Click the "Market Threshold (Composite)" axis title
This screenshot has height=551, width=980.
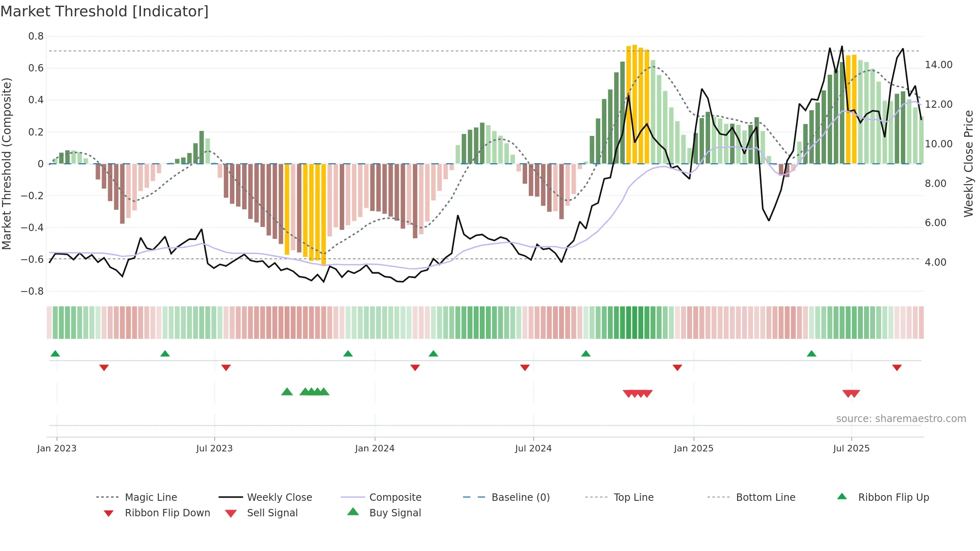7,164
